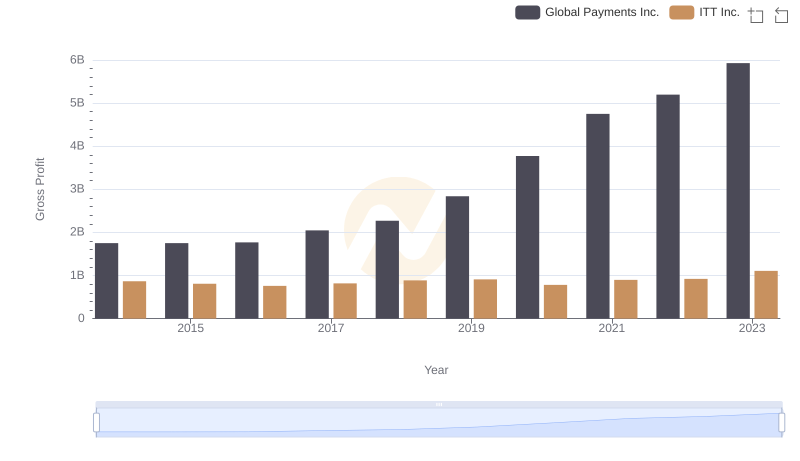Click the '2019' x-axis label
This screenshot has height=461, width=800.
(471, 328)
